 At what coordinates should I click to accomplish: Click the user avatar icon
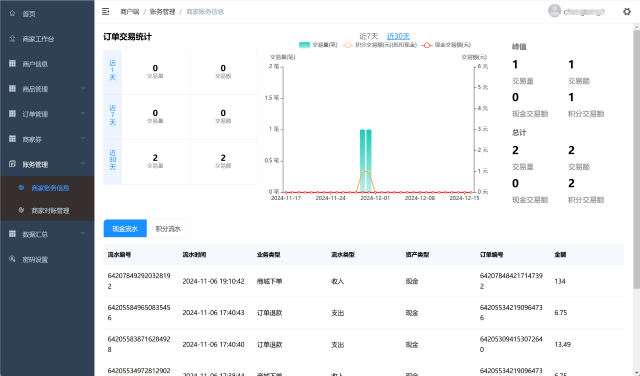point(554,11)
